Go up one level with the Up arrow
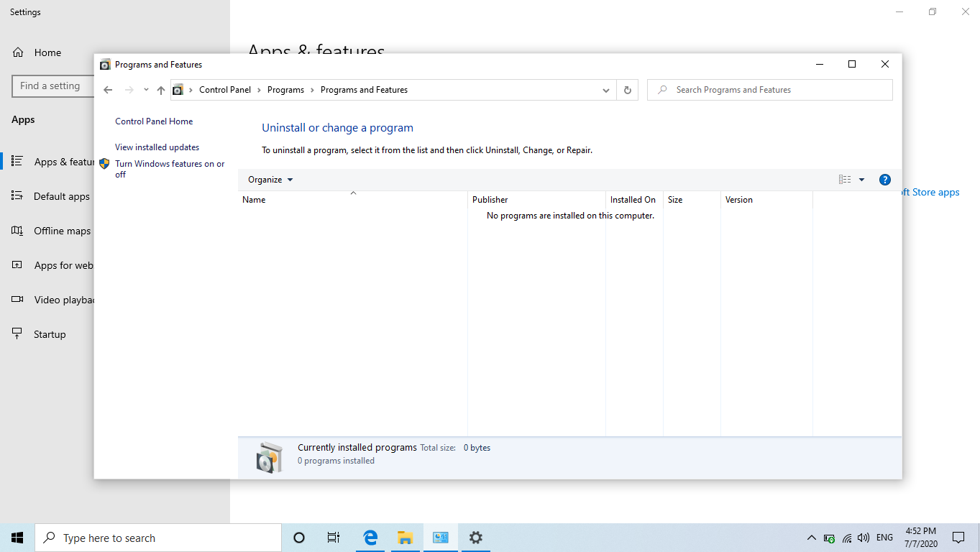980x552 pixels. click(x=161, y=90)
